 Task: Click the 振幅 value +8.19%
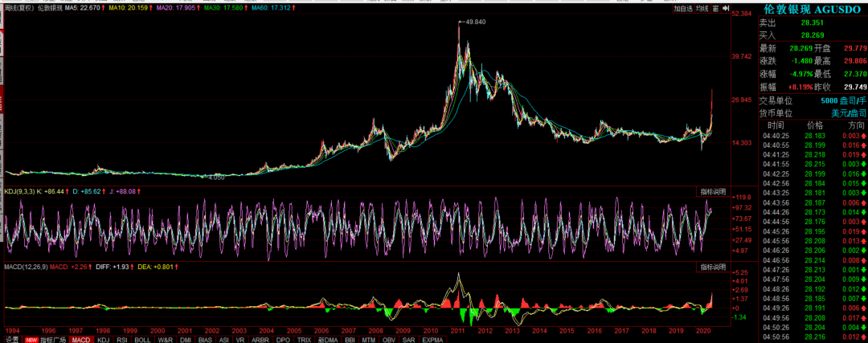coord(800,87)
